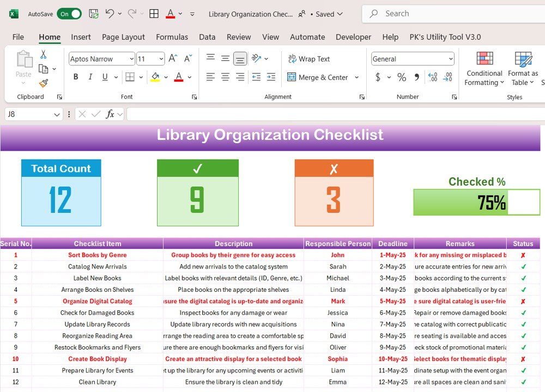This screenshot has height=392, width=545.
Task: Open the Conditional Formatting menu
Action: (x=485, y=69)
